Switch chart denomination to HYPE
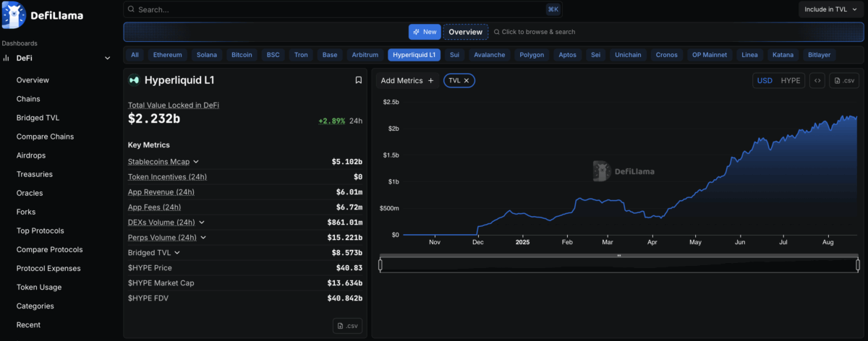 coord(791,80)
